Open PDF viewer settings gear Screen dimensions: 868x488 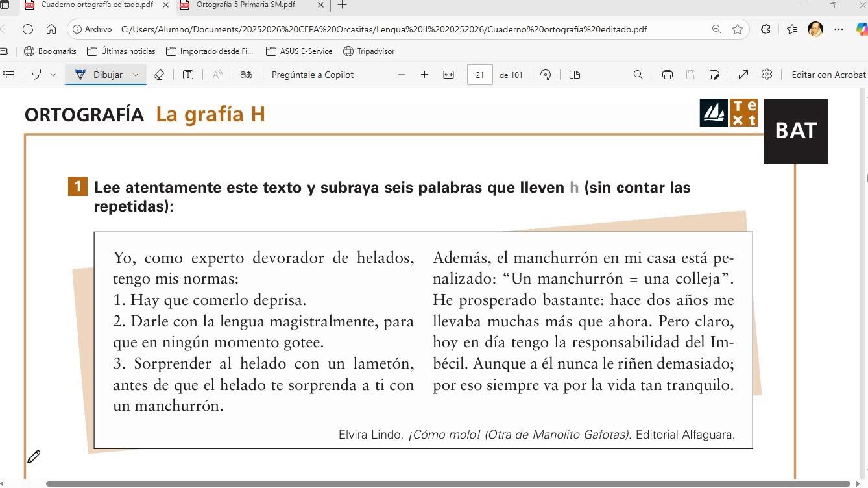click(767, 75)
